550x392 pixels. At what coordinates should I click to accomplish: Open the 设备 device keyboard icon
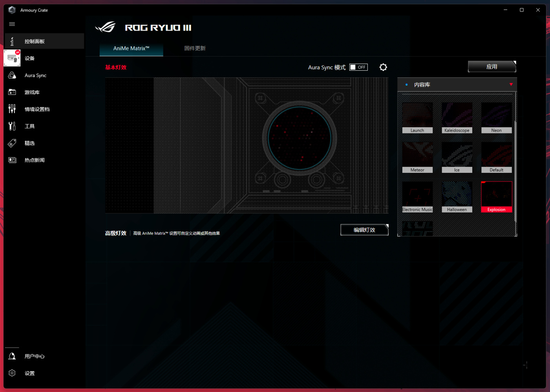pos(12,58)
